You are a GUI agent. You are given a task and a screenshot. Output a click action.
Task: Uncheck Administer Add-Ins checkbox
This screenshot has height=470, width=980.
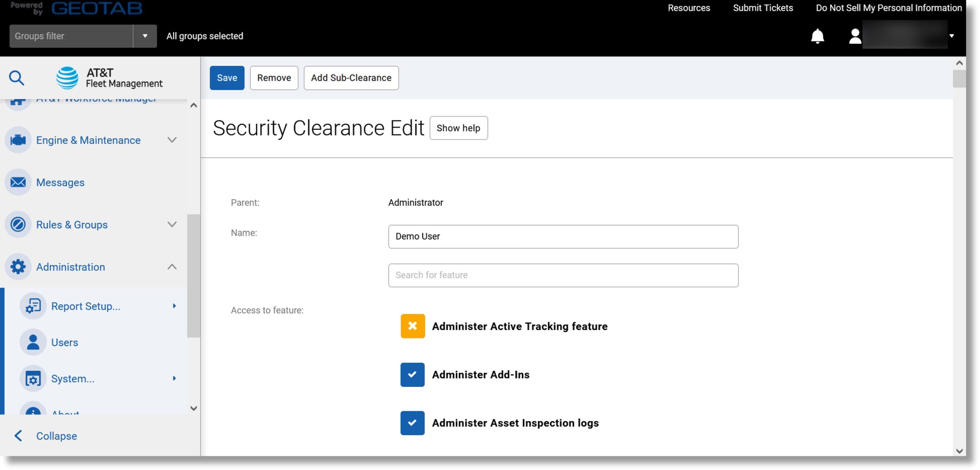pyautogui.click(x=412, y=374)
